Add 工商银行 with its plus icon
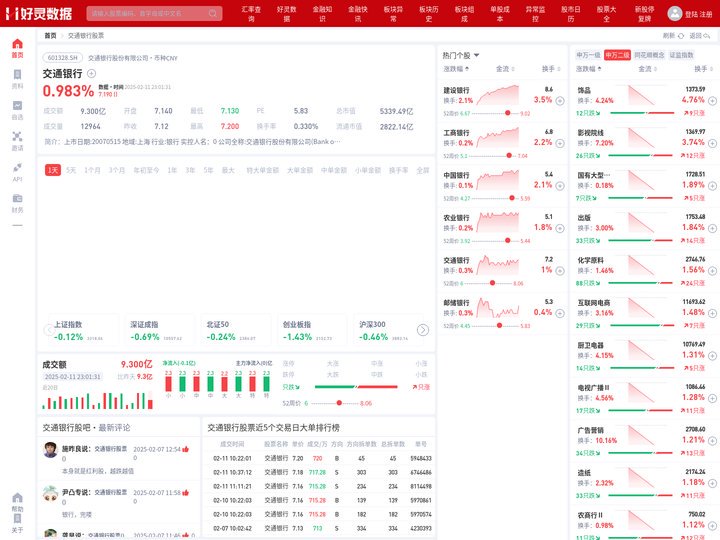The width and height of the screenshot is (720, 540). 560,143
